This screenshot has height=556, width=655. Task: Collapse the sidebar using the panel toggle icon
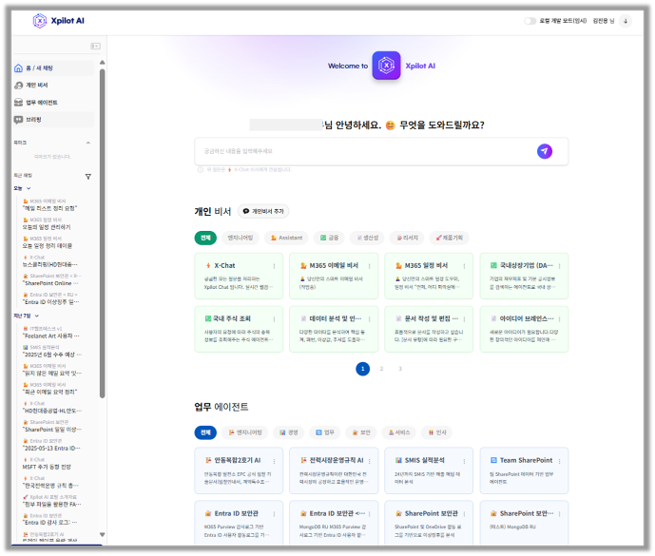[x=96, y=46]
